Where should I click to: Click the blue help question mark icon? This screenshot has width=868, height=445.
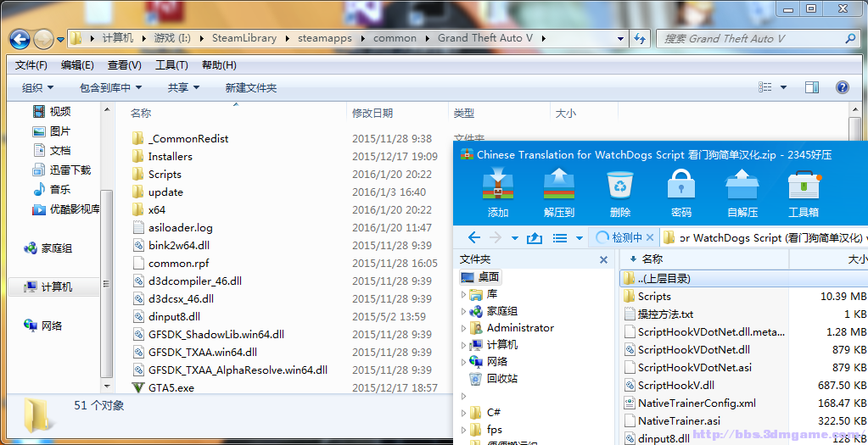842,87
